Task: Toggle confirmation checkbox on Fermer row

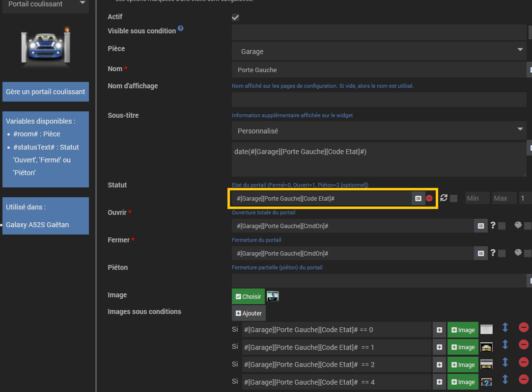Action: click(502, 254)
